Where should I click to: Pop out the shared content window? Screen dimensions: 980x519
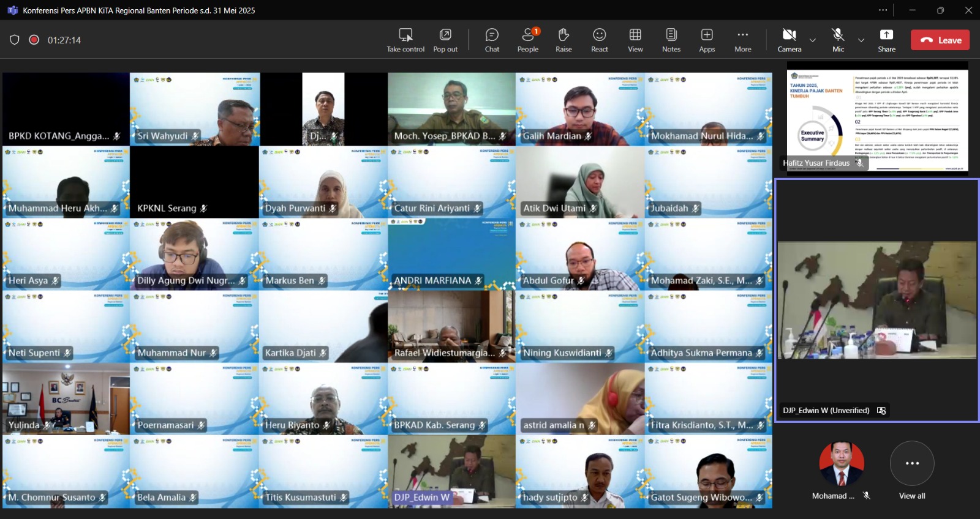click(445, 40)
